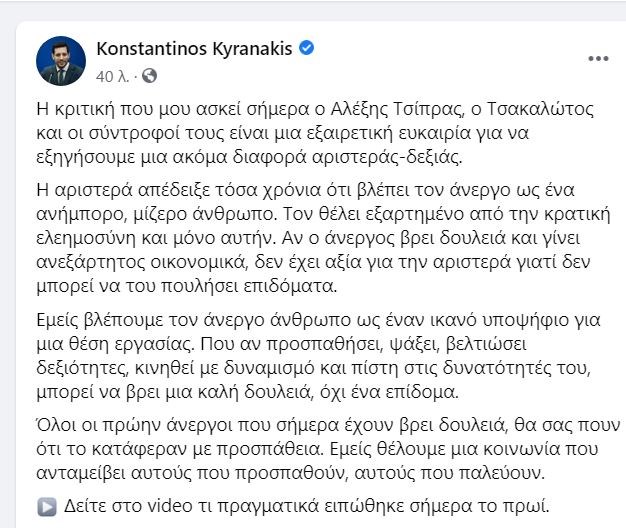Click the globe public audience icon

click(x=150, y=75)
